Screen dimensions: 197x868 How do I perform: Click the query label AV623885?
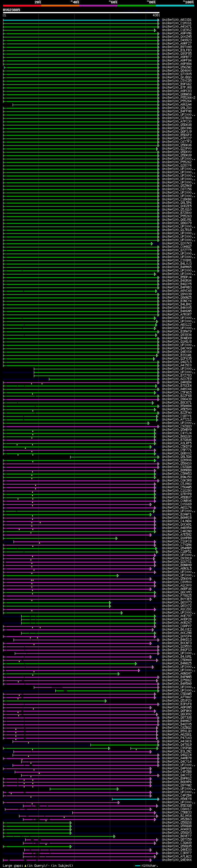11,10
